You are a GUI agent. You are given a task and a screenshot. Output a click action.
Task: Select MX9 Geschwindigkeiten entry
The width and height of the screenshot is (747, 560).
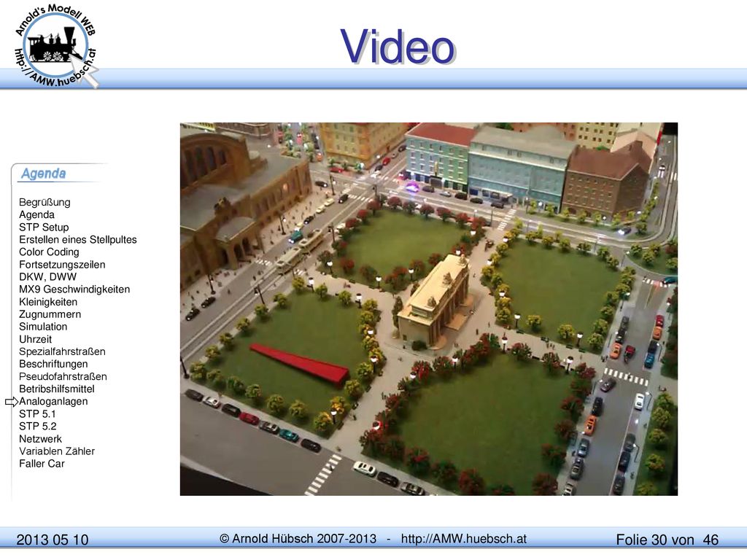click(74, 289)
